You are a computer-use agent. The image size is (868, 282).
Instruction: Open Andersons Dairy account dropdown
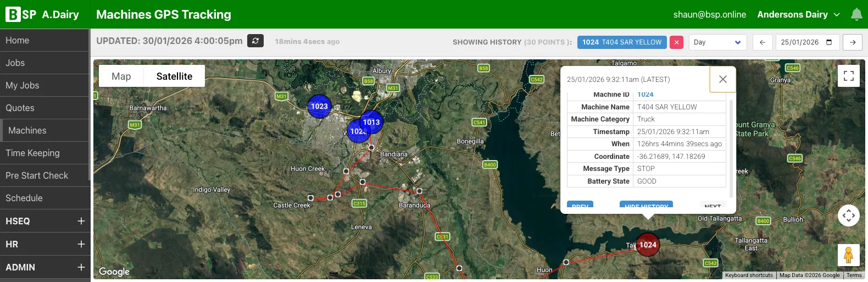(798, 14)
